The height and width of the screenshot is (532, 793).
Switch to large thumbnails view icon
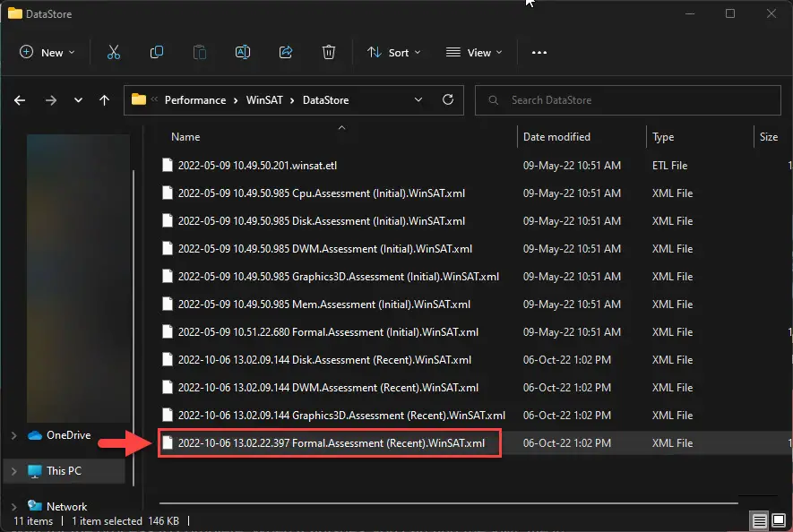point(779,519)
